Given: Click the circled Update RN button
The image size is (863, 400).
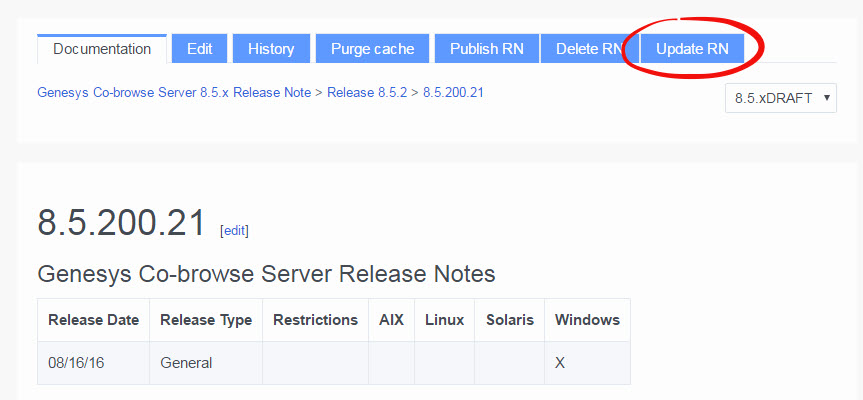Looking at the screenshot, I should click(692, 48).
